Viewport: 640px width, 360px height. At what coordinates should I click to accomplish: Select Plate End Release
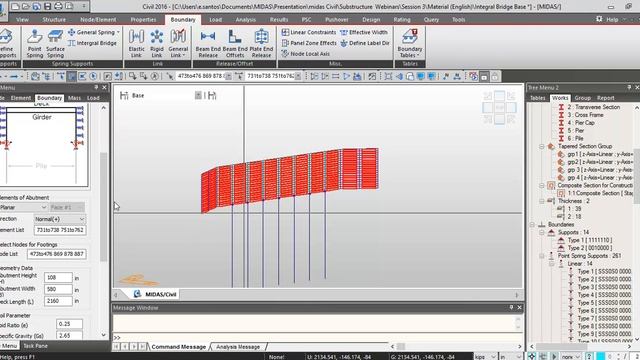(261, 43)
